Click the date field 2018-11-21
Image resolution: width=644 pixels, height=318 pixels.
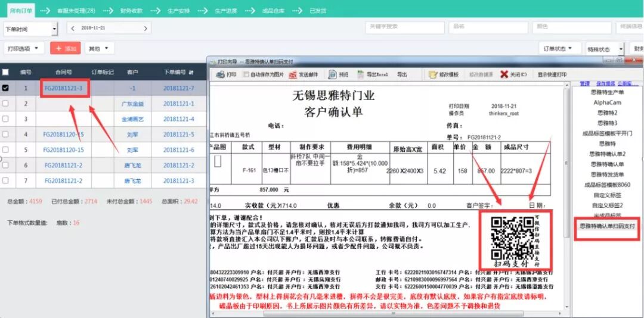pos(109,29)
